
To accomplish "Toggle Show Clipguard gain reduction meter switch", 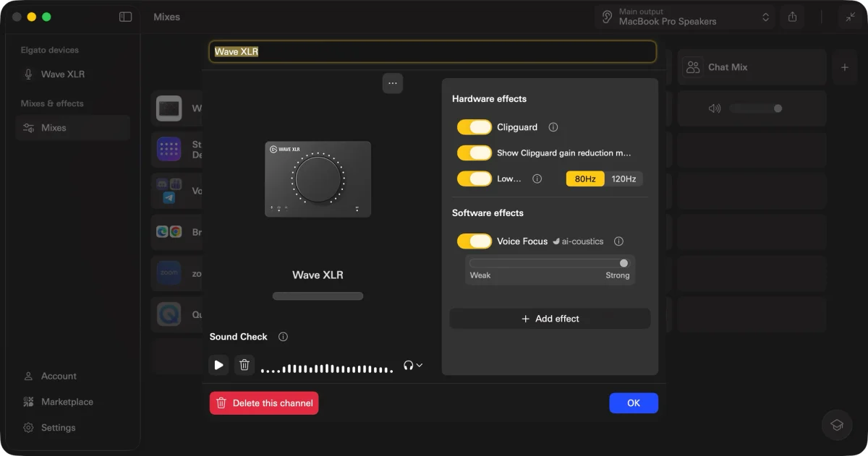I will tap(475, 153).
